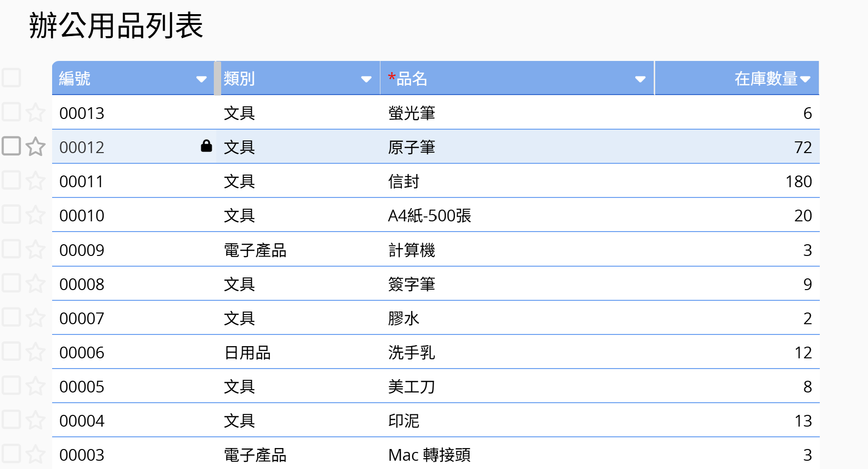Click the 電子產品 category cell for 計算機
The image size is (868, 469).
click(298, 250)
